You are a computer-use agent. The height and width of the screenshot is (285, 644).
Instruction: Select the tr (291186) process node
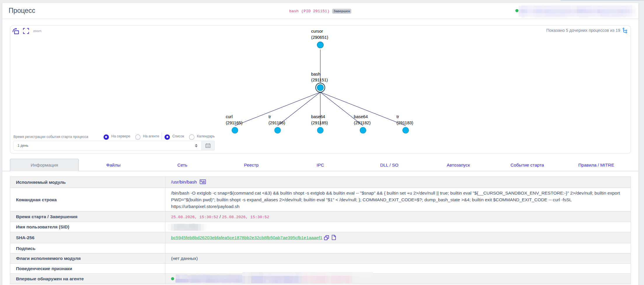click(278, 130)
